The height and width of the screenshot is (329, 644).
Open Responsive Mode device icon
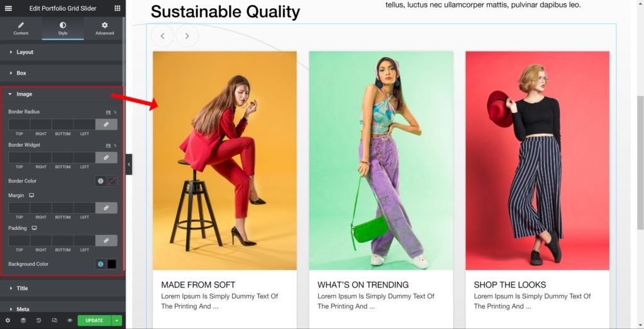click(x=54, y=320)
